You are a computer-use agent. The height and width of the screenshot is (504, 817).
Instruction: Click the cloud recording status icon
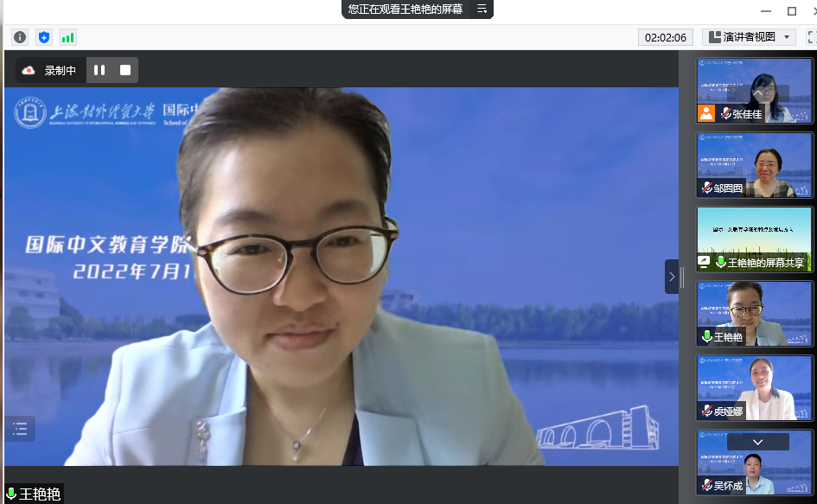29,71
